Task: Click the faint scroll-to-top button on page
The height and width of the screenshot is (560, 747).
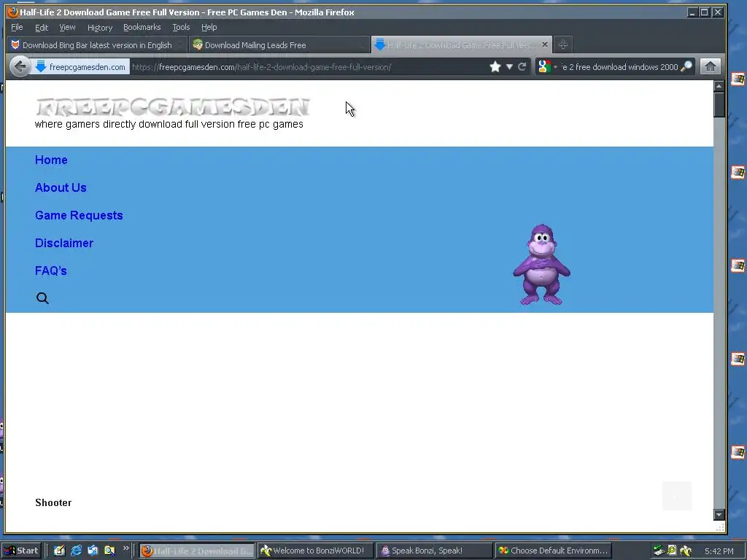Action: click(x=676, y=496)
